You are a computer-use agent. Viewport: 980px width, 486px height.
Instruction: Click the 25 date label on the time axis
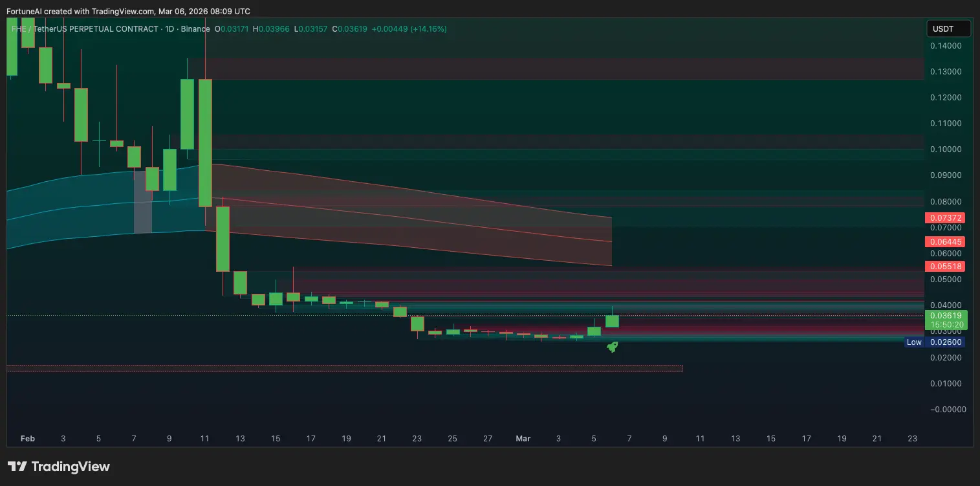click(452, 438)
